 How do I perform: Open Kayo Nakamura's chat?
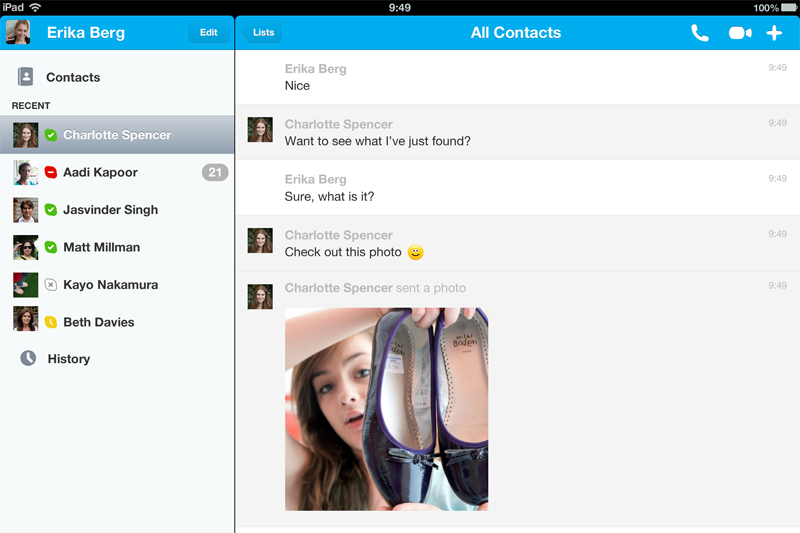(x=117, y=285)
